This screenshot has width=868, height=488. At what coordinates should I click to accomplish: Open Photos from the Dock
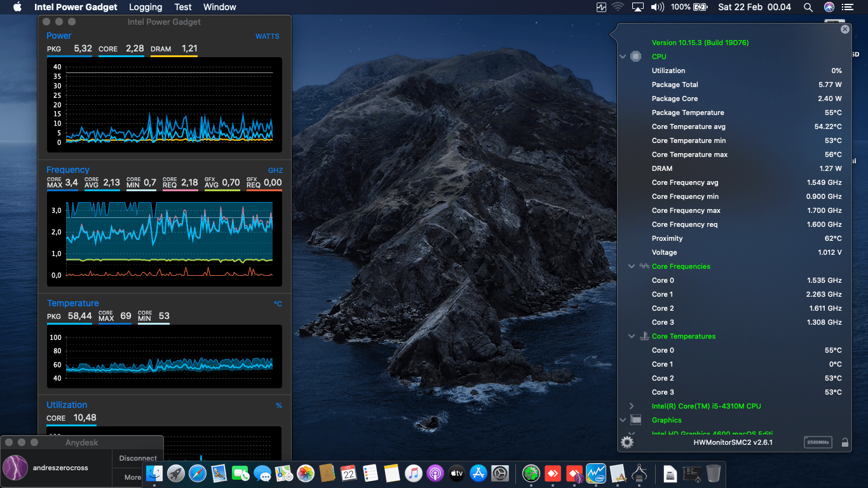pos(306,473)
